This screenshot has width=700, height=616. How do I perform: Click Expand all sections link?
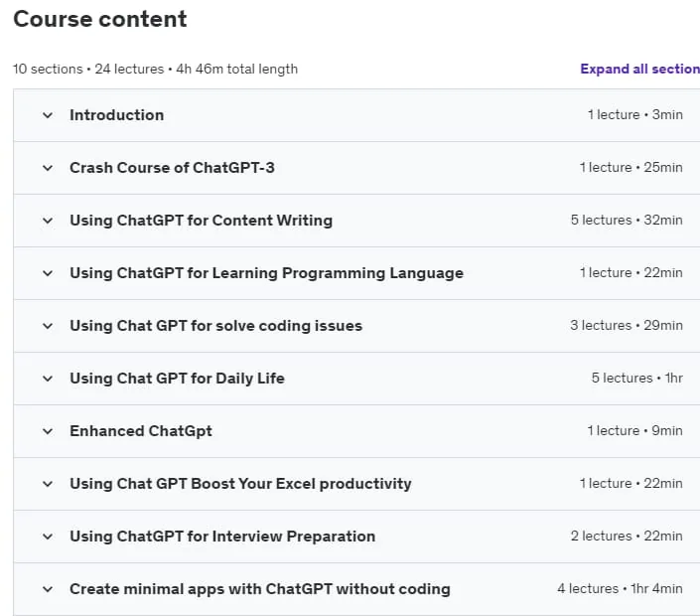(x=639, y=69)
